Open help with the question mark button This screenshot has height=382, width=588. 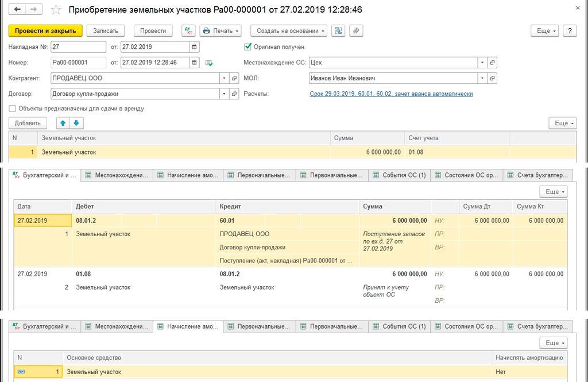pos(570,31)
